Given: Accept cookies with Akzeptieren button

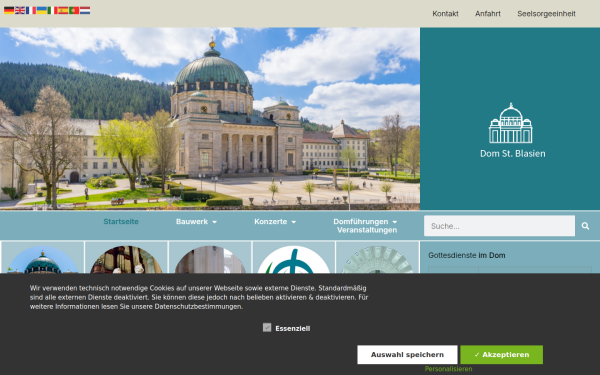Looking at the screenshot, I should click(501, 355).
